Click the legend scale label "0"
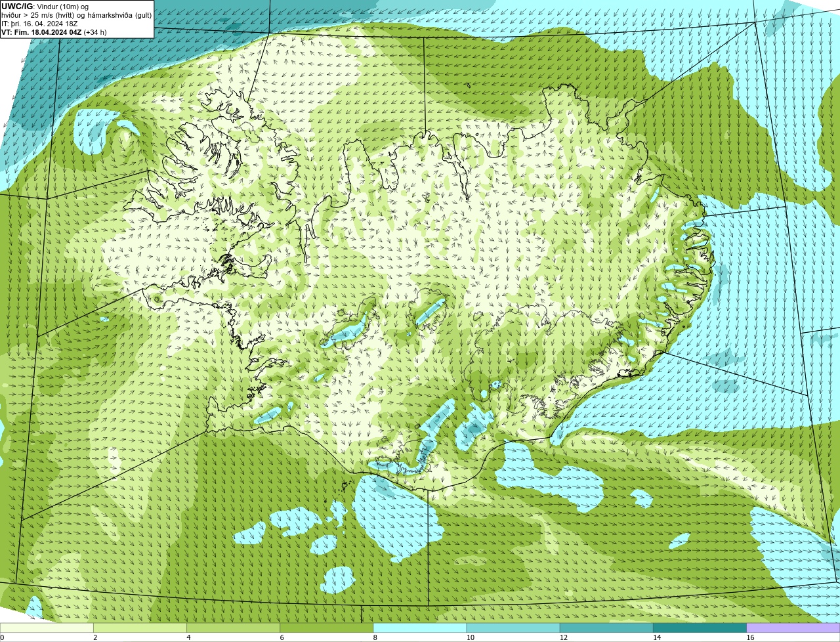This screenshot has height=642, width=840. tap(2, 637)
